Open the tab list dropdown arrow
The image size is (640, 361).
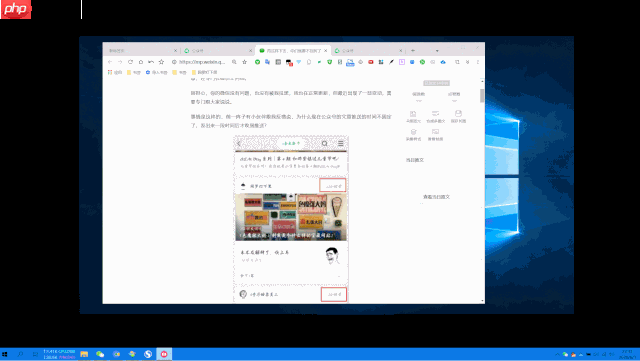(437, 51)
